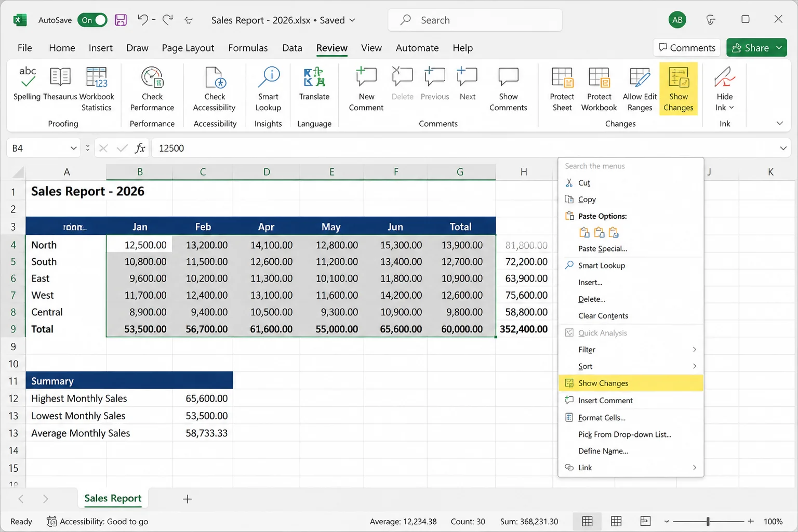Undo the last action
798x532 pixels.
(143, 20)
